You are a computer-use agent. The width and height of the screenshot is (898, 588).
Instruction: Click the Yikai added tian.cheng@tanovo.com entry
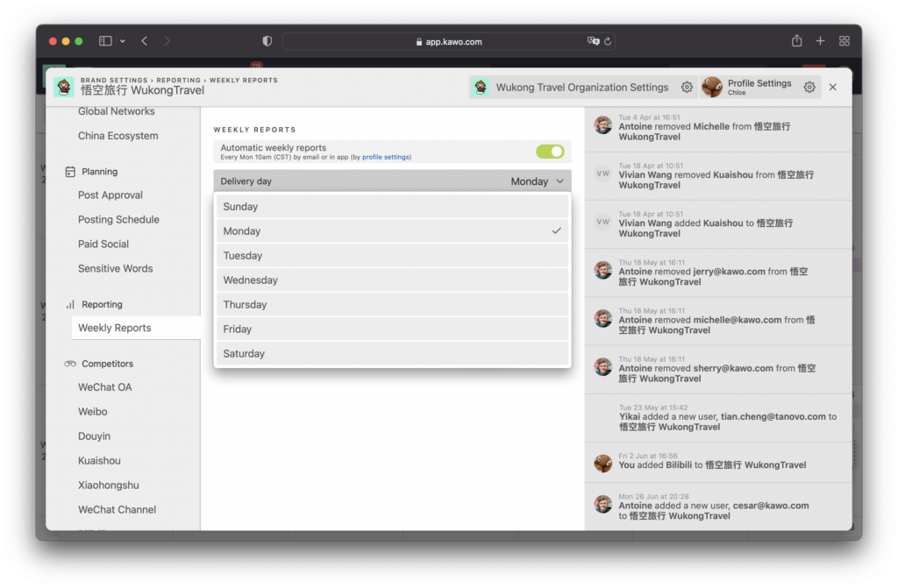click(718, 418)
